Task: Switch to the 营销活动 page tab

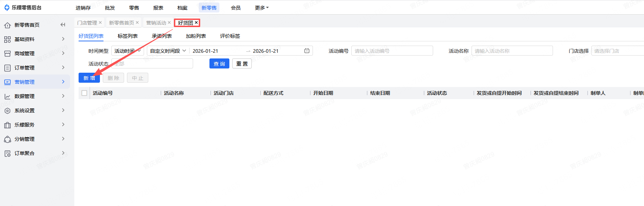Action: point(156,22)
